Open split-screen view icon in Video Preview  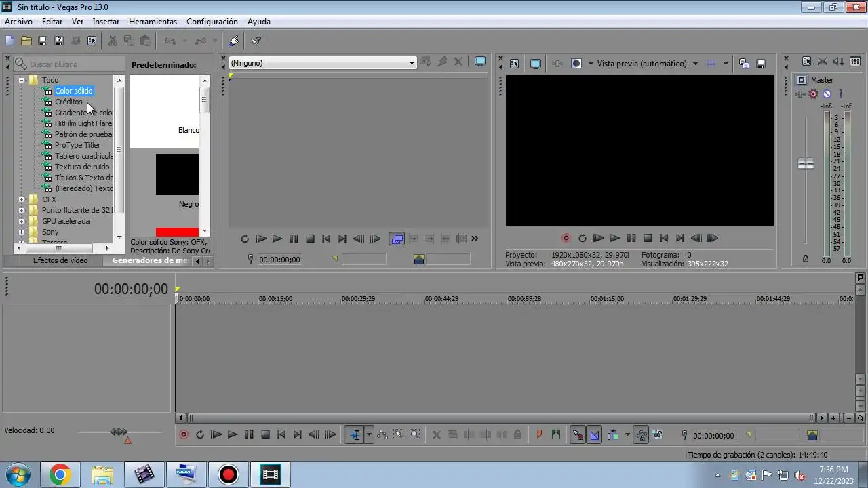pyautogui.click(x=576, y=64)
